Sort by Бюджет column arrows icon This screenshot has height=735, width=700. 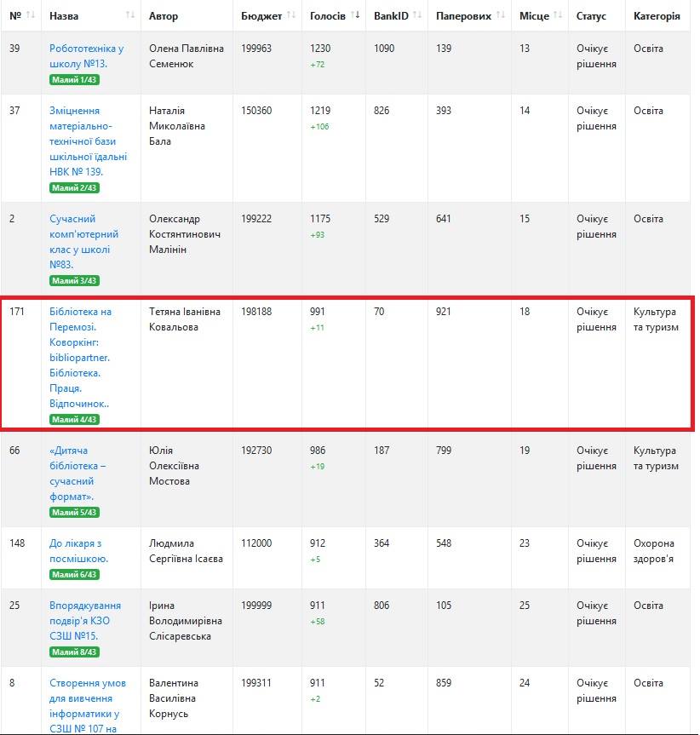click(x=291, y=15)
